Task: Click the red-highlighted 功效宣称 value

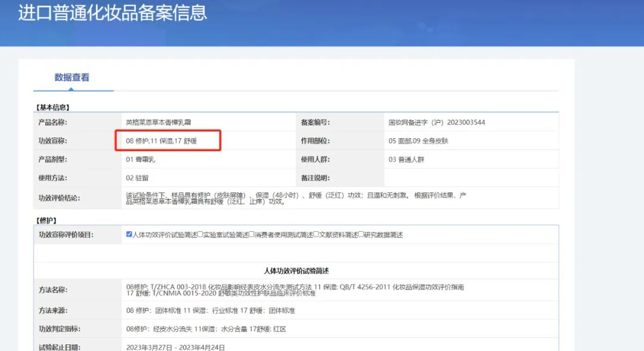Action: [168, 141]
